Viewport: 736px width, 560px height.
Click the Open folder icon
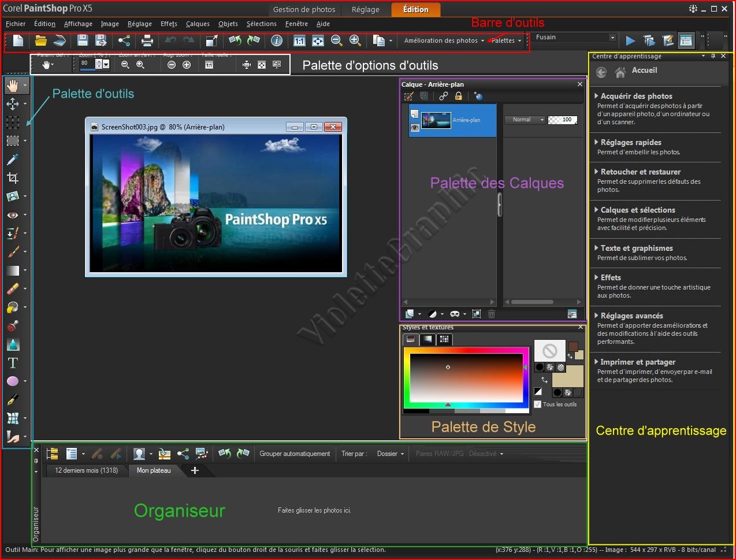[40, 40]
